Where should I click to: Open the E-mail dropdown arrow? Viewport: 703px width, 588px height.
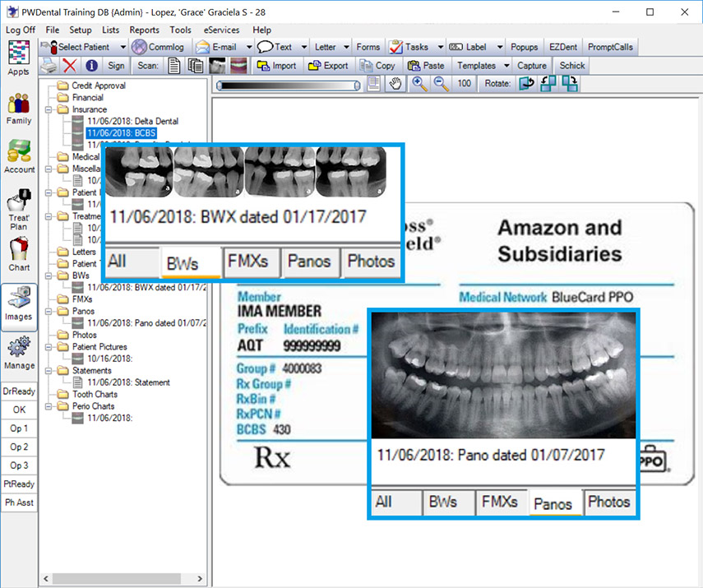(x=249, y=47)
